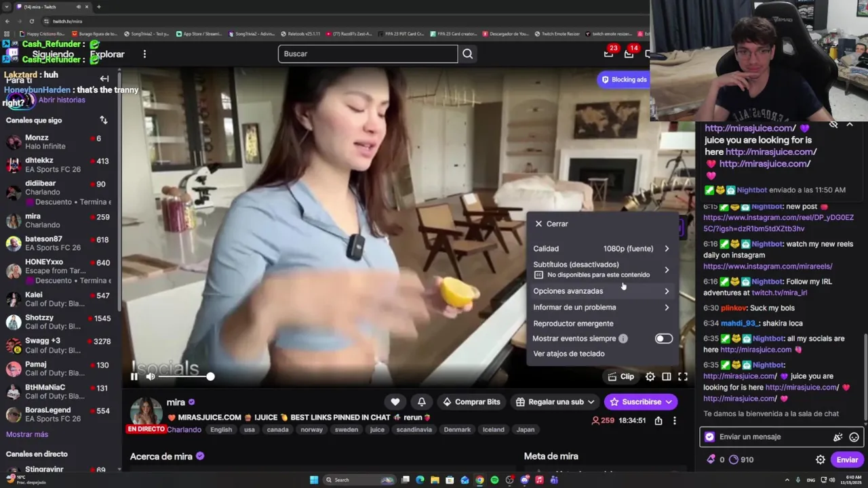Pause the mira stream video
Image resolution: width=868 pixels, height=488 pixels.
(x=134, y=377)
